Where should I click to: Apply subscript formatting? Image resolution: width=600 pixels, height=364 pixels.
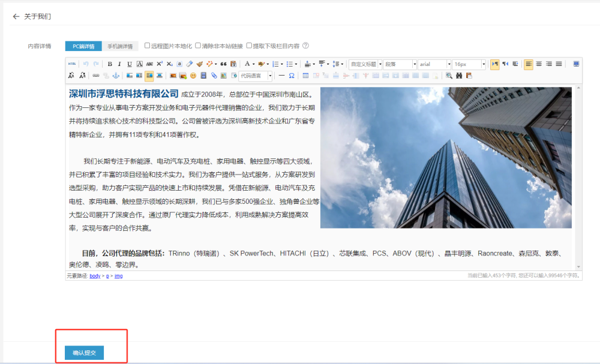170,64
